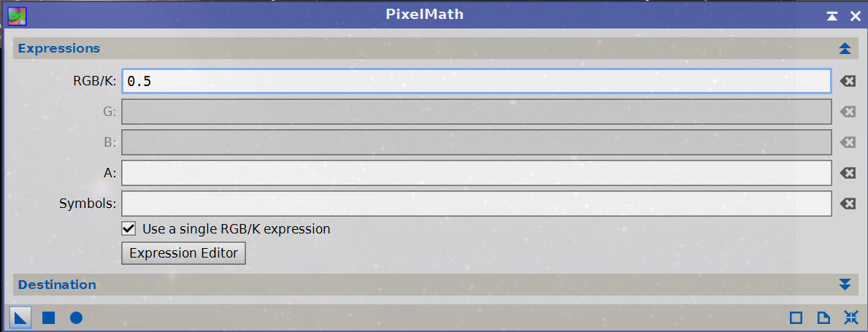Open the Expression Editor

[183, 253]
